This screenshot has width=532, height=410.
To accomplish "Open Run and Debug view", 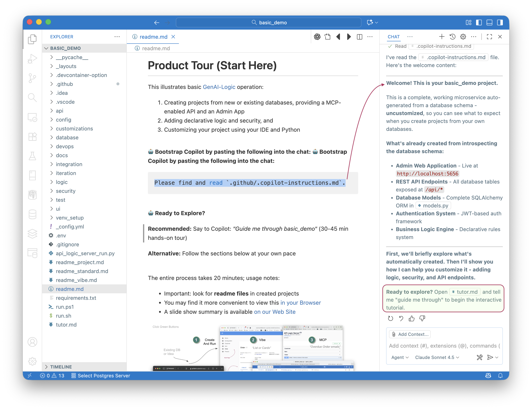I will 32,59.
